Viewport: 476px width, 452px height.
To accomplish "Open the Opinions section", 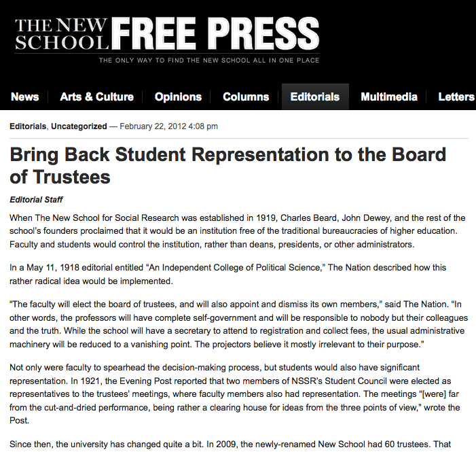I will click(178, 97).
